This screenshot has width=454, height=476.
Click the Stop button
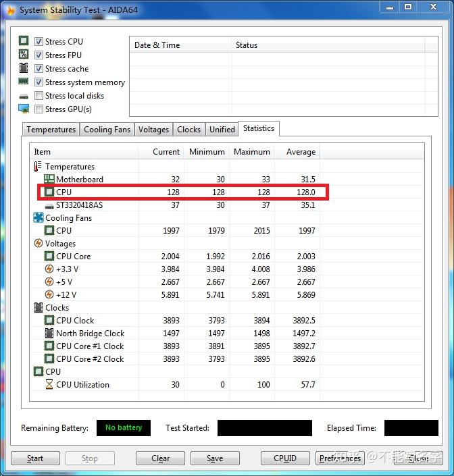90,458
